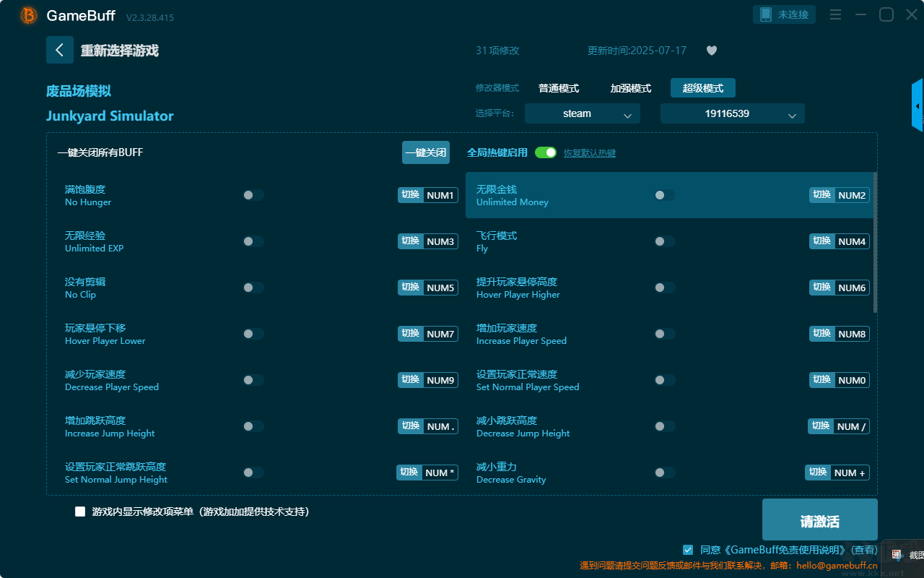Open the steam platform dropdown
Screen dimensions: 924x578
[x=583, y=113]
